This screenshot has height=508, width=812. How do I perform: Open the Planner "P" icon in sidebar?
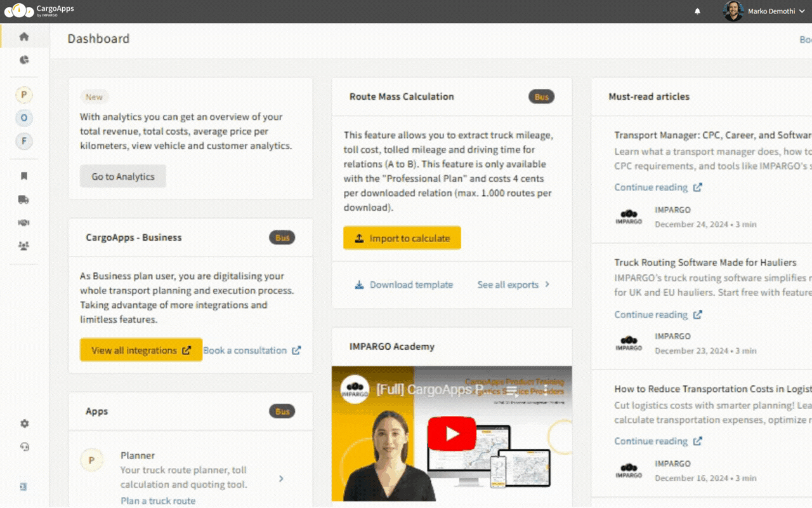tap(24, 94)
